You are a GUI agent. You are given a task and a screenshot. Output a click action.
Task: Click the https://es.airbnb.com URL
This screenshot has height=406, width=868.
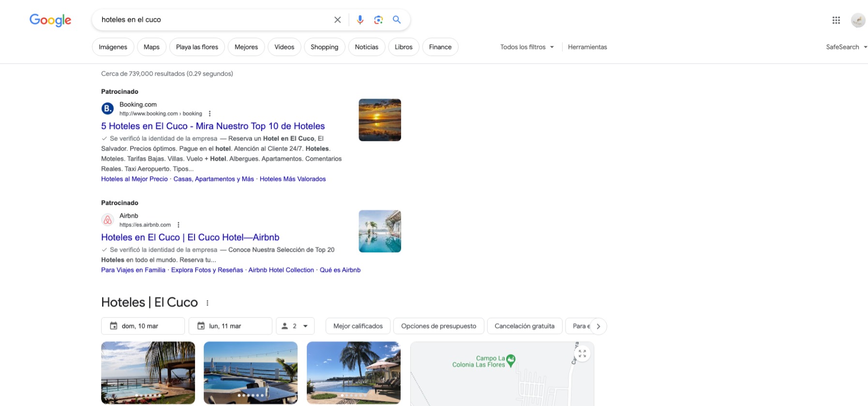click(x=145, y=225)
